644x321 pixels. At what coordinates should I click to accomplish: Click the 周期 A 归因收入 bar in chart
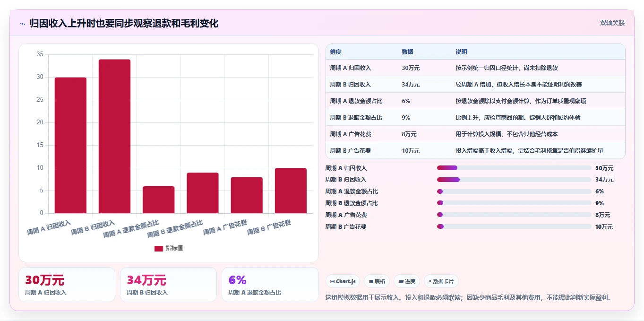pos(70,145)
